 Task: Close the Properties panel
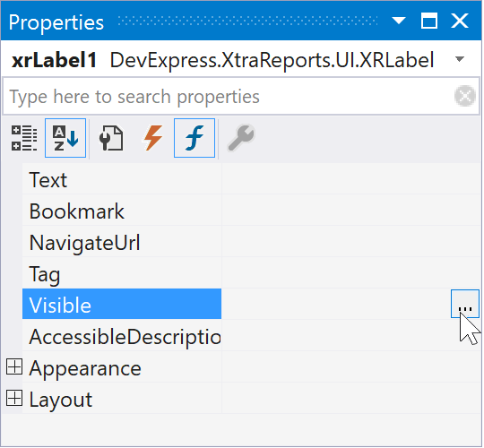(460, 21)
